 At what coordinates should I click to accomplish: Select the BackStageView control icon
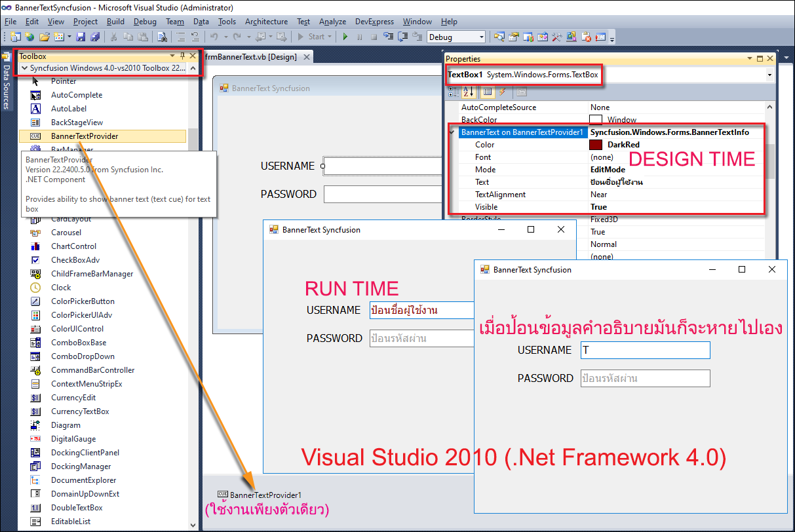click(36, 123)
